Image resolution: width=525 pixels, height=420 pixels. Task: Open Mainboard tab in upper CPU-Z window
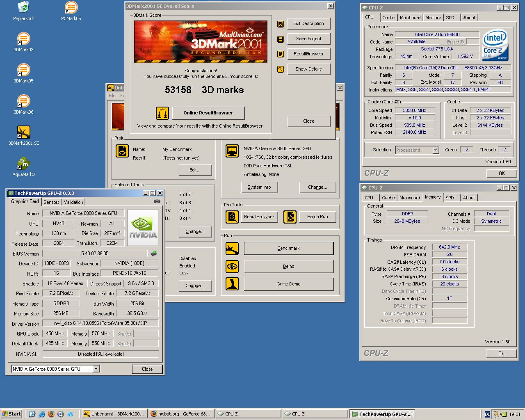click(x=410, y=18)
